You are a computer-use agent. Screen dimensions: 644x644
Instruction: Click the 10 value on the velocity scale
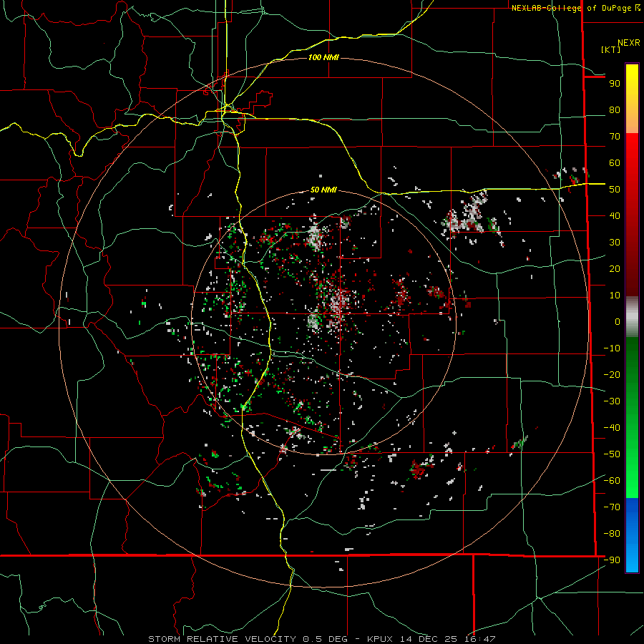tap(615, 296)
